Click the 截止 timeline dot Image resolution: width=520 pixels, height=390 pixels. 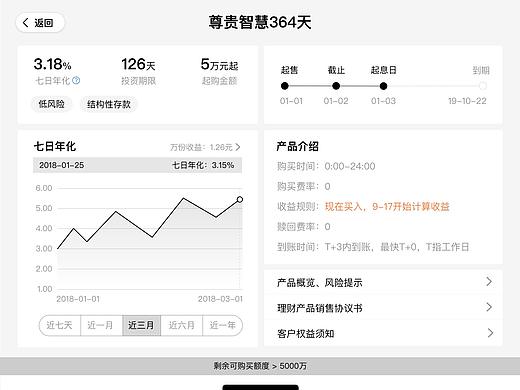[336, 86]
